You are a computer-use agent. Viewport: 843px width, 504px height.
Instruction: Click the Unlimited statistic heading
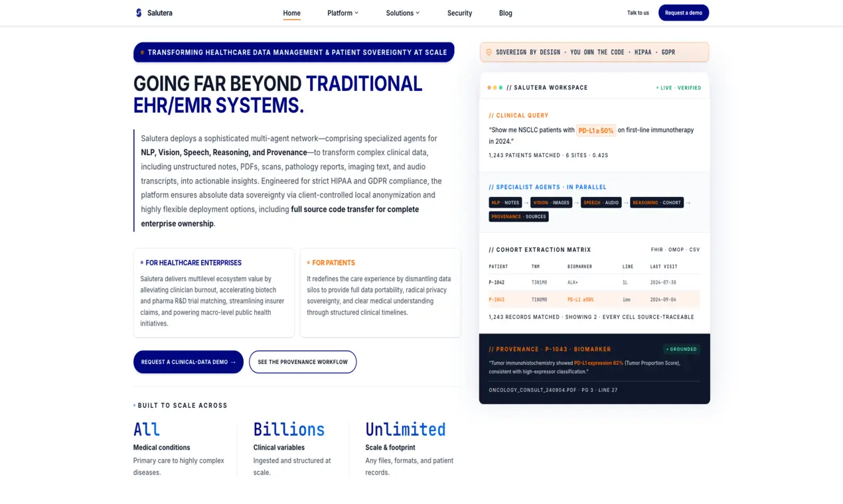coord(405,429)
